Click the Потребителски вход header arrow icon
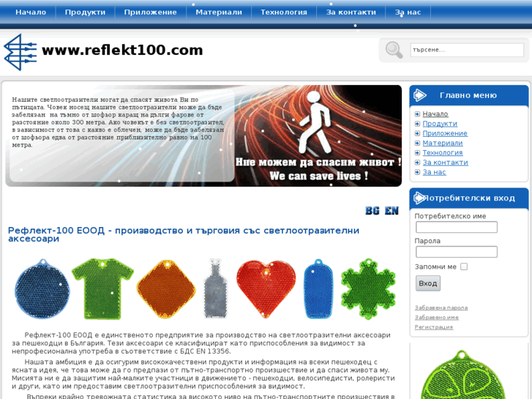This screenshot has width=532, height=399. [419, 198]
